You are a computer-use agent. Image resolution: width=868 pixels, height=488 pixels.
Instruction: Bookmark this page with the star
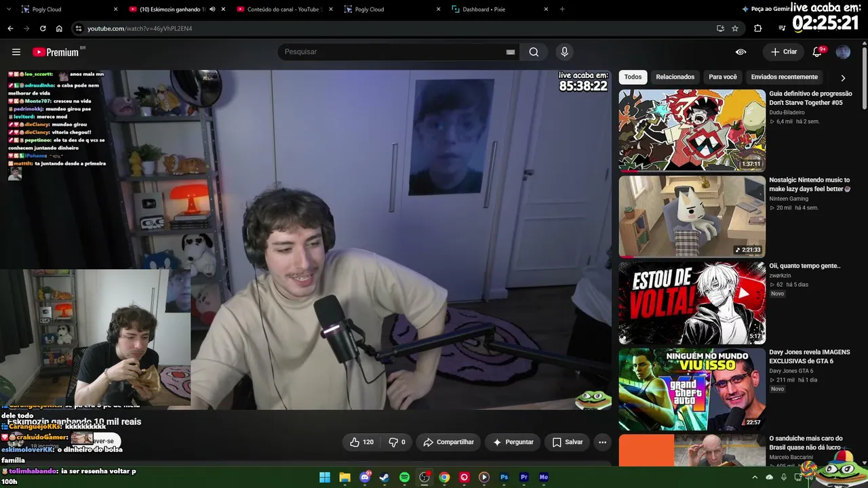(735, 28)
